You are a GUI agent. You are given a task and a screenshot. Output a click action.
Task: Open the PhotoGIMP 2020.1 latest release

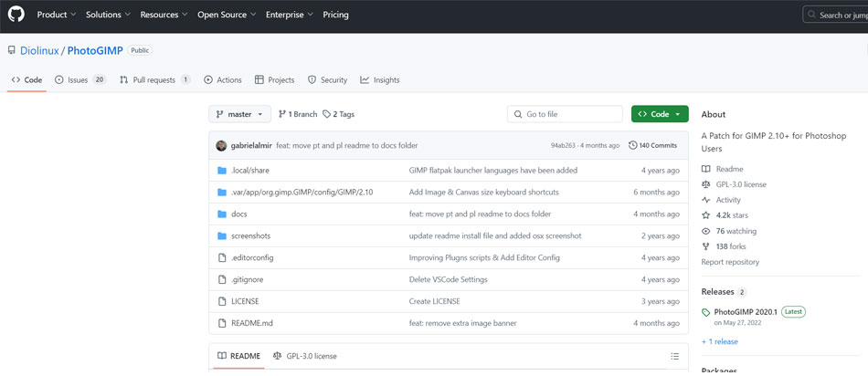click(x=746, y=312)
